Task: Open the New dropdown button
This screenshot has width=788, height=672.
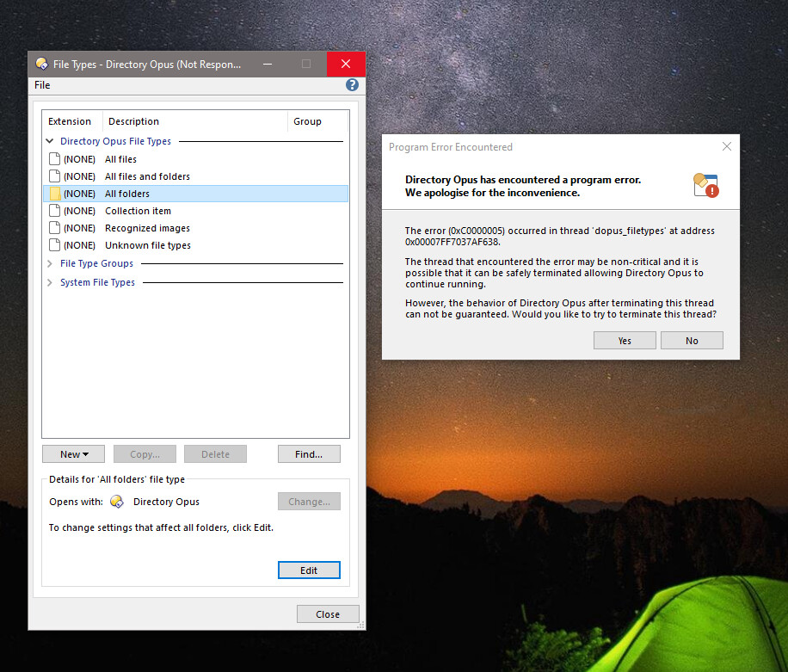Action: click(x=73, y=453)
